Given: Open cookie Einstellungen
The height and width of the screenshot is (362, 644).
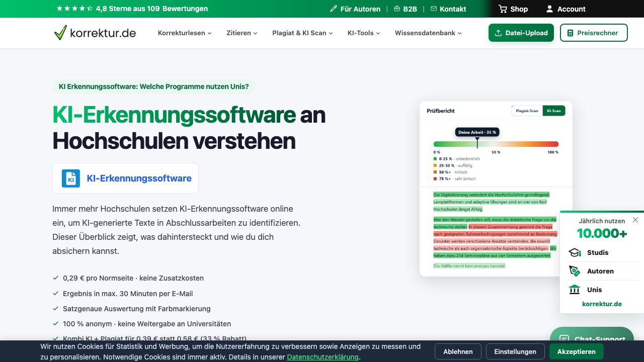Looking at the screenshot, I should [515, 351].
